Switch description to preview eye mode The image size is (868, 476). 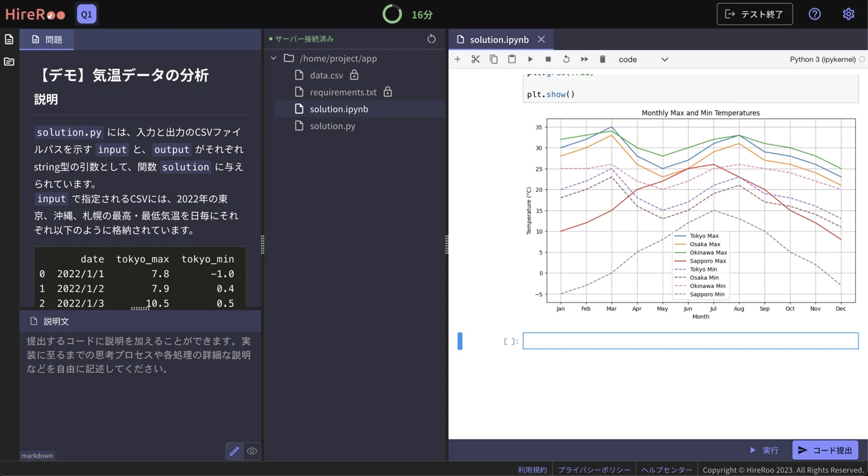coord(252,451)
